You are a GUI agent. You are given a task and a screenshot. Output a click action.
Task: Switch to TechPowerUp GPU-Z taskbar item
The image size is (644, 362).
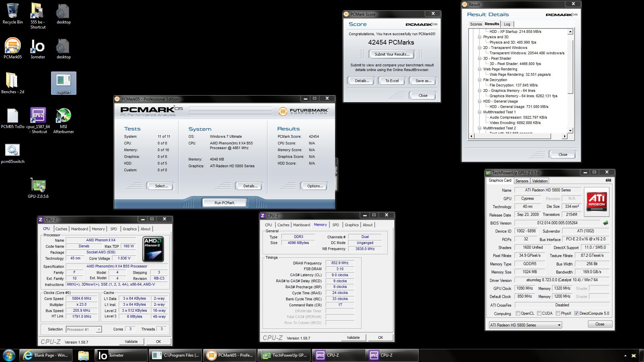click(284, 355)
